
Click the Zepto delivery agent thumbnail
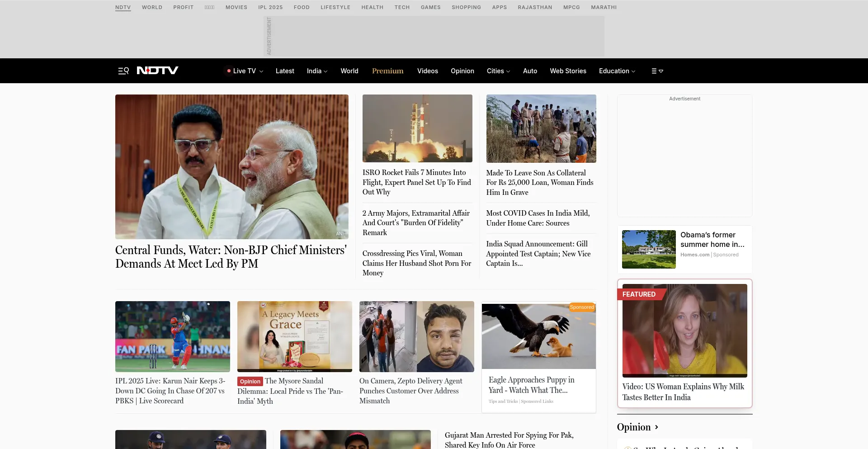[416, 336]
